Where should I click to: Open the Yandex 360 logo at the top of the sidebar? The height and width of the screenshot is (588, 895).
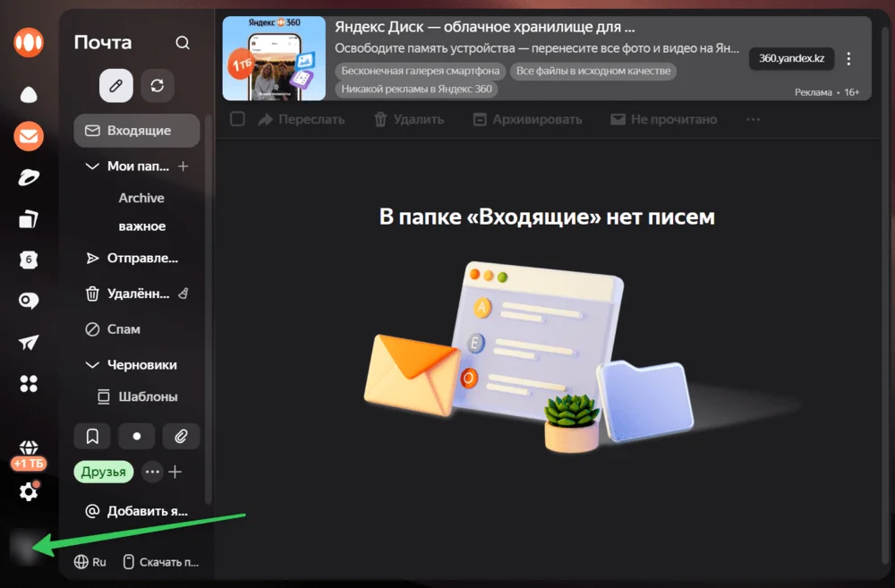point(28,42)
